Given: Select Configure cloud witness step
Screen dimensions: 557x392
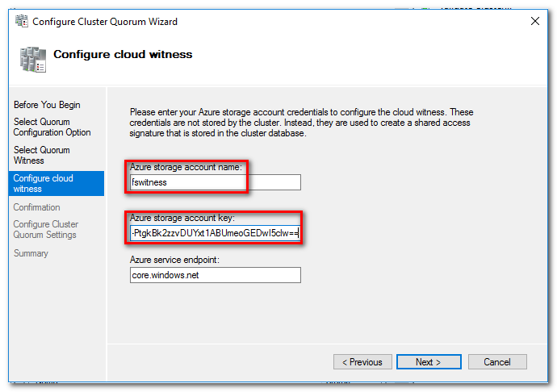Looking at the screenshot, I should (x=57, y=184).
